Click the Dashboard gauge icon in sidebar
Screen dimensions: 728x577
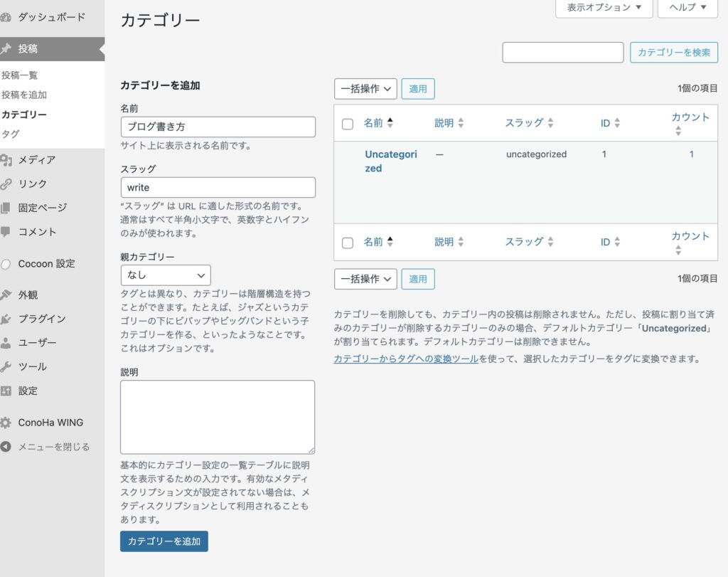[x=6, y=17]
